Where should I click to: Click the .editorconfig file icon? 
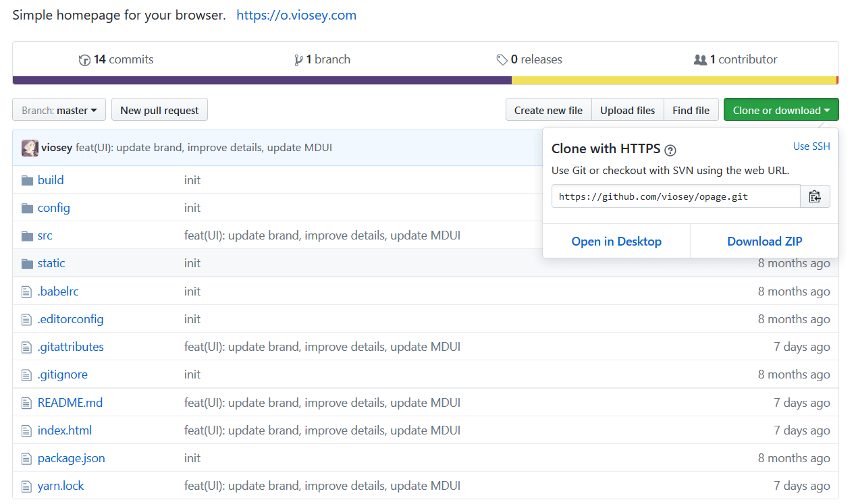pos(26,319)
